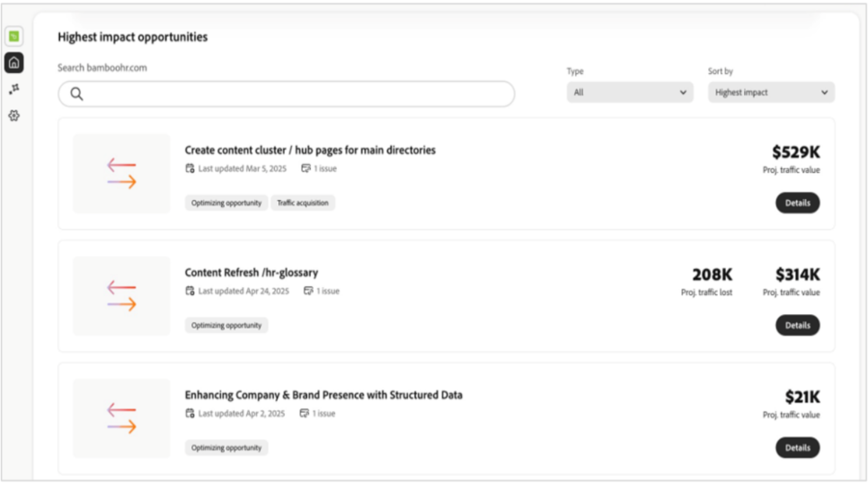This screenshot has height=488, width=868.
Task: Click the chevron arrow in Sort by
Action: click(824, 92)
